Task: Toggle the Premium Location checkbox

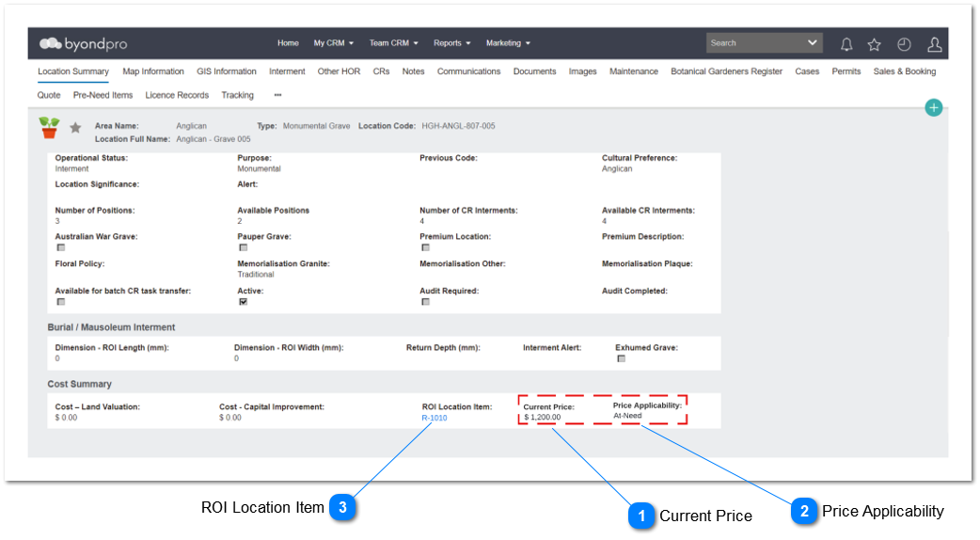Action: pyautogui.click(x=426, y=247)
